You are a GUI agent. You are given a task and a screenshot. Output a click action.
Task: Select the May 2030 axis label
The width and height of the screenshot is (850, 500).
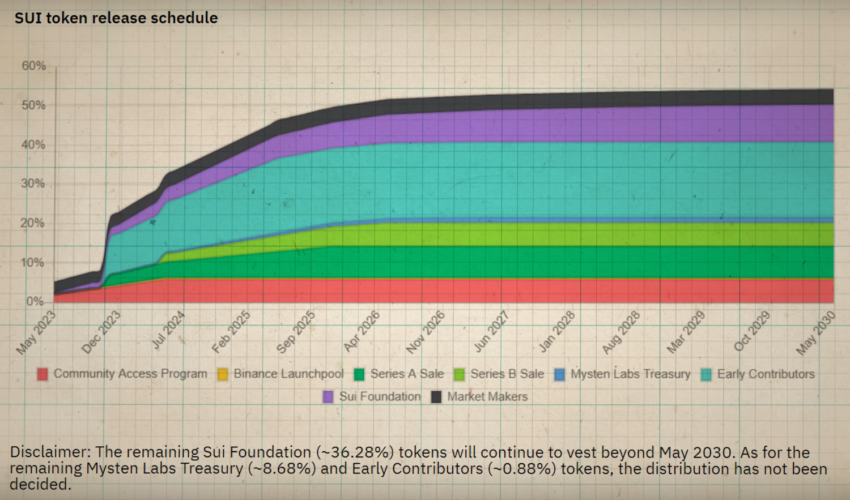pyautogui.click(x=815, y=332)
